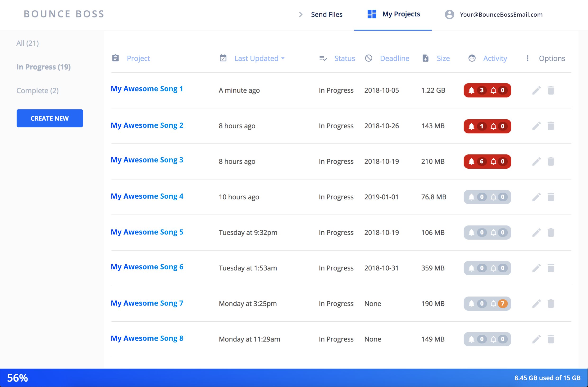Viewport: 588px width, 387px height.
Task: Expand the Last Updated sort dropdown arrow
Action: [x=283, y=58]
